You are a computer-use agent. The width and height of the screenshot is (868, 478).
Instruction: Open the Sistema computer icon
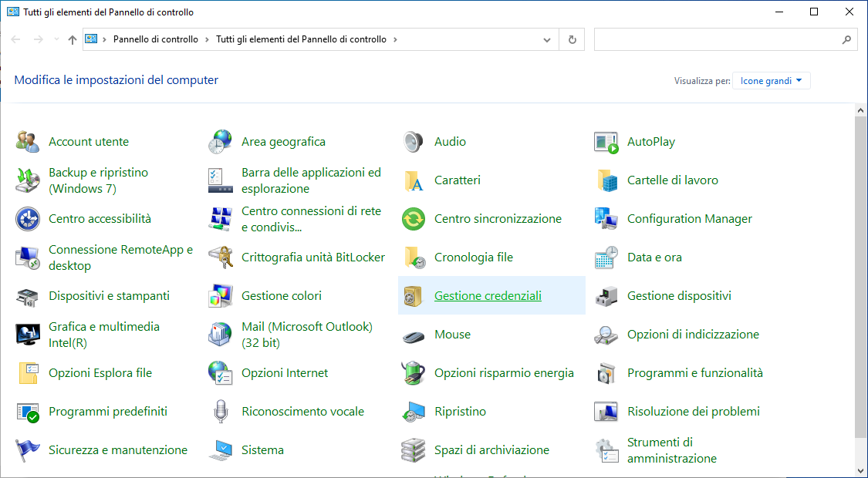click(221, 450)
